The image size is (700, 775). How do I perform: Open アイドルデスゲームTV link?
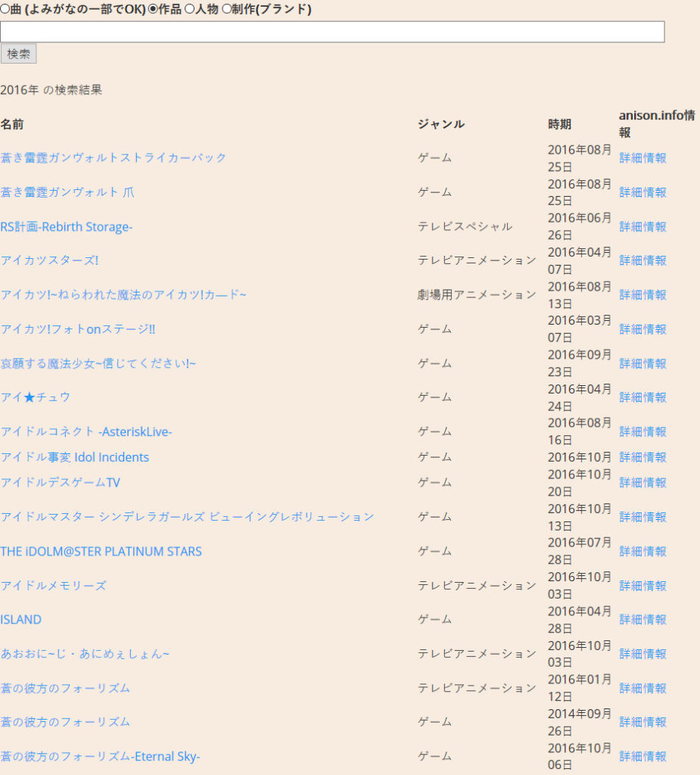click(60, 482)
